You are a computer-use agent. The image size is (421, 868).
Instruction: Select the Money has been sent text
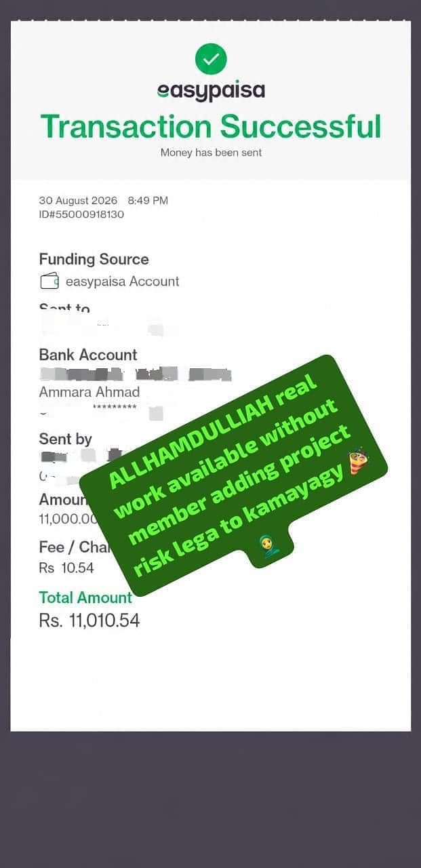(211, 153)
